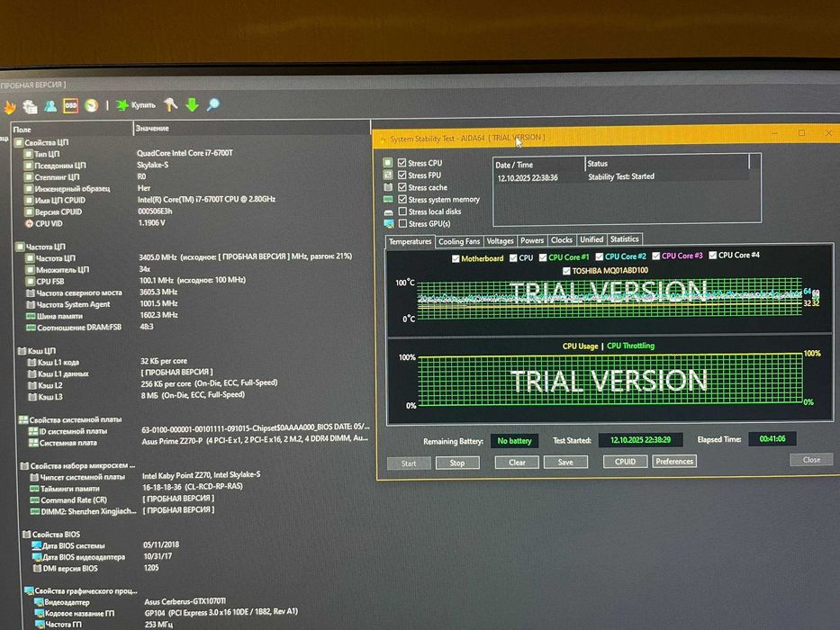Click the Поле column header
Screen dimensions: 840x630
click(x=72, y=129)
